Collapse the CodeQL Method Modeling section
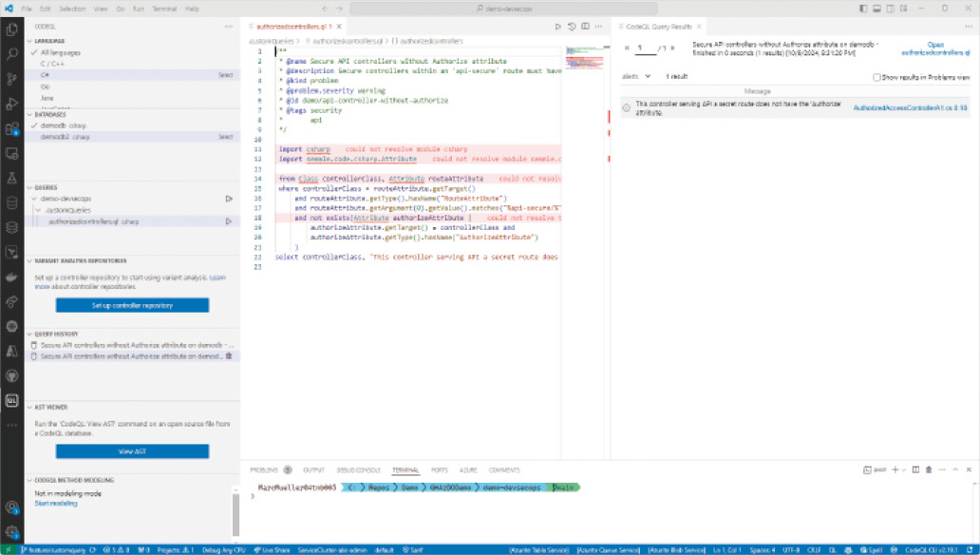 pos(29,481)
